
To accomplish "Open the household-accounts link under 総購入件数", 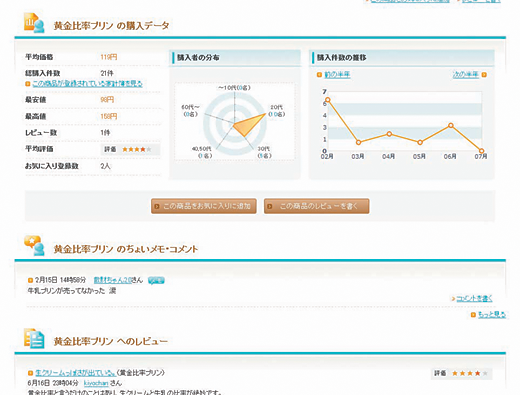I will click(88, 84).
